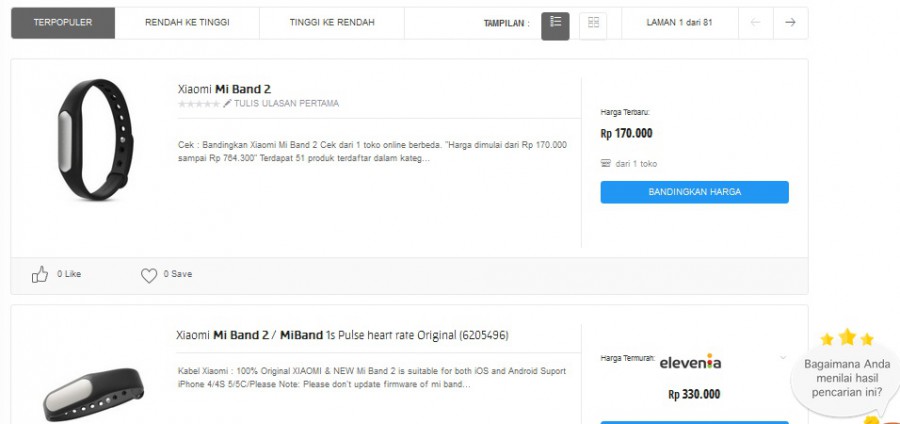Screen dimensions: 900x424
Task: Click the search rating feedback bubble
Action: [x=847, y=379]
